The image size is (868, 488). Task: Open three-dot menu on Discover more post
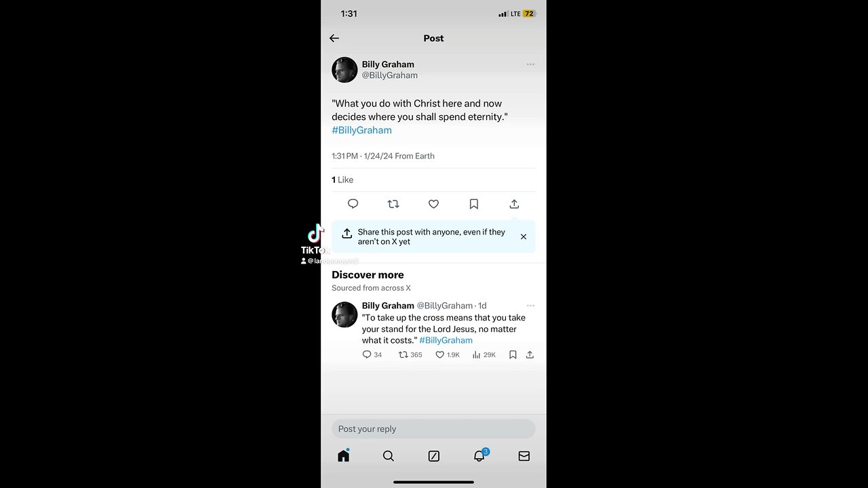pos(530,306)
